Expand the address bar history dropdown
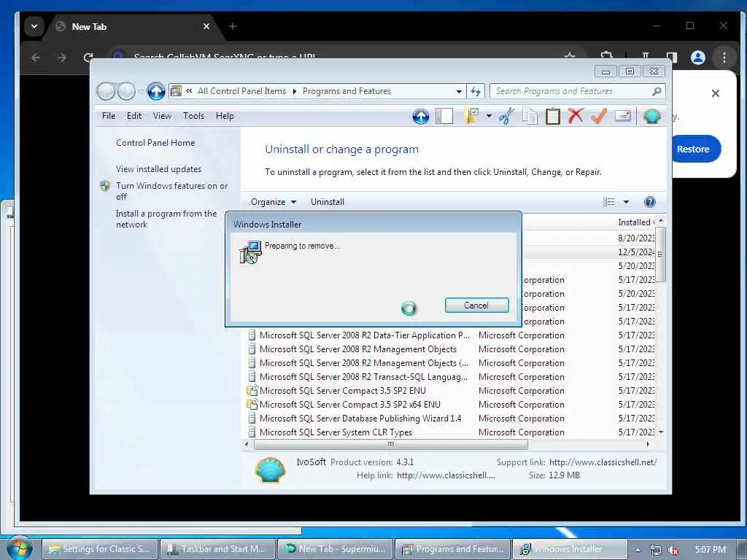The image size is (747, 560). 459,91
